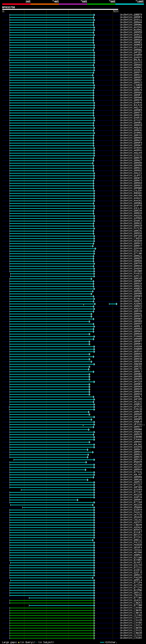The image size is (146, 644).
Task: Select hit label UniRef100_P00833
Action: 131,273
